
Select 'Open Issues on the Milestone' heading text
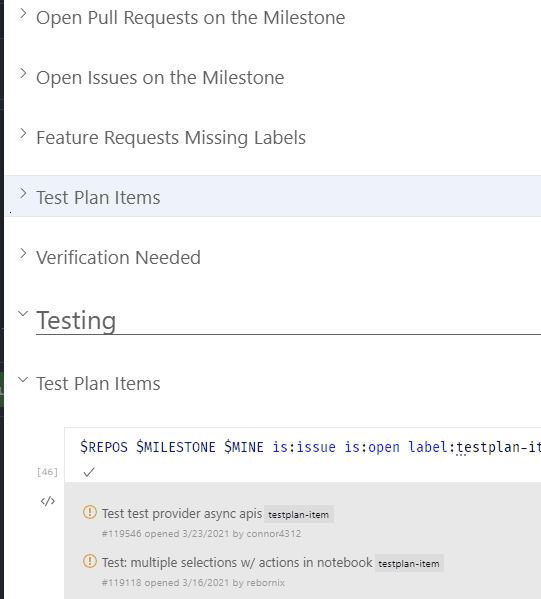[160, 78]
